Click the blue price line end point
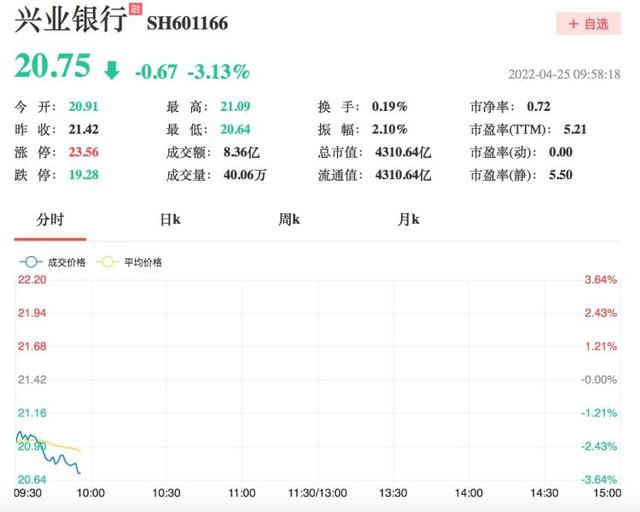 point(79,473)
